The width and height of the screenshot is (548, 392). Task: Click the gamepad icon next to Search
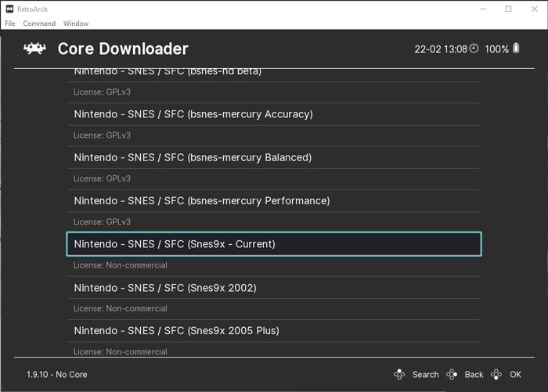click(x=399, y=375)
